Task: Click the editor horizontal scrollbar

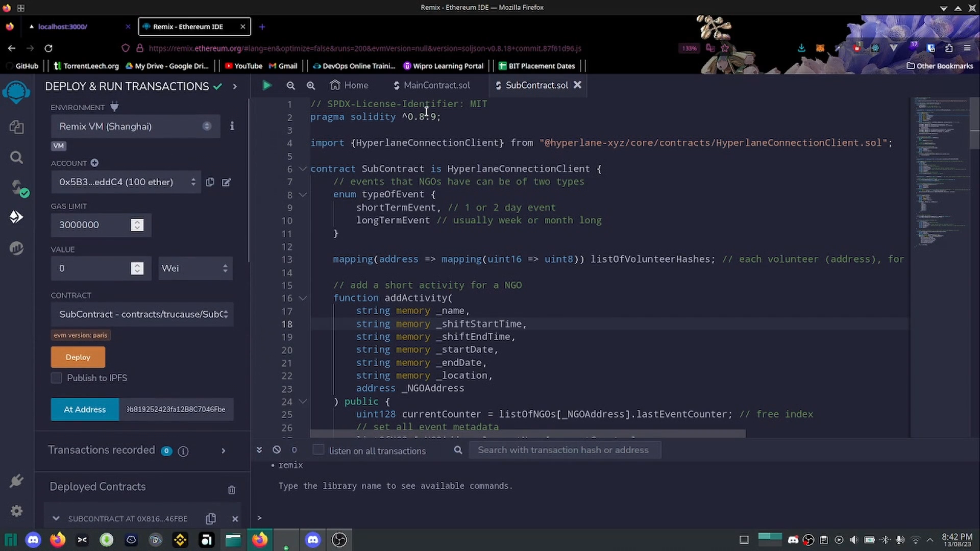Action: [x=527, y=434]
